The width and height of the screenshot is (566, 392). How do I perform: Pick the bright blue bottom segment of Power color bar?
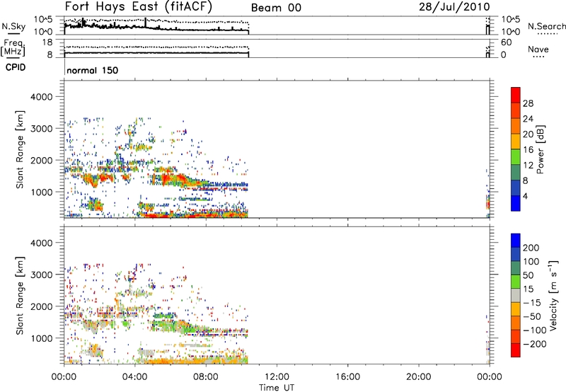tap(516, 203)
